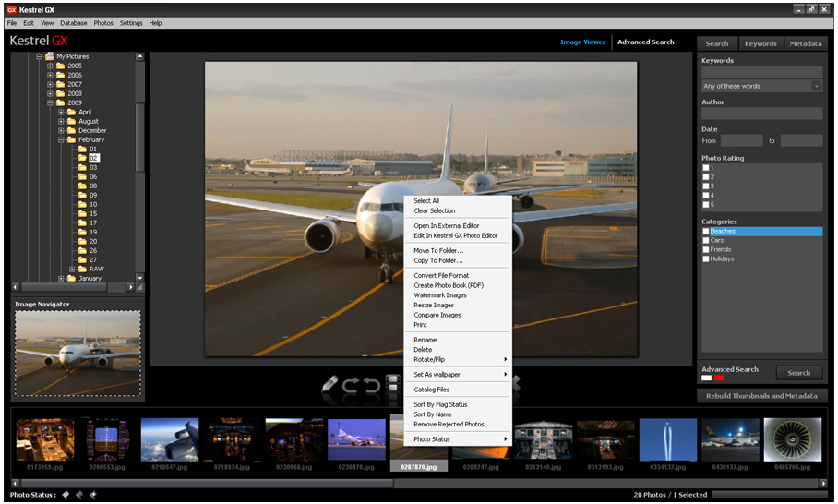Click the Search button beside Advanced Search

click(x=798, y=373)
